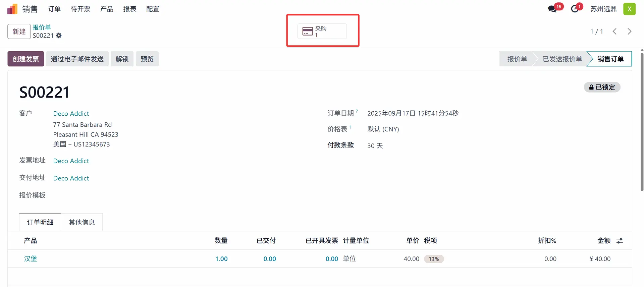Switch to the 其他信息 tab
The height and width of the screenshot is (287, 644).
82,222
